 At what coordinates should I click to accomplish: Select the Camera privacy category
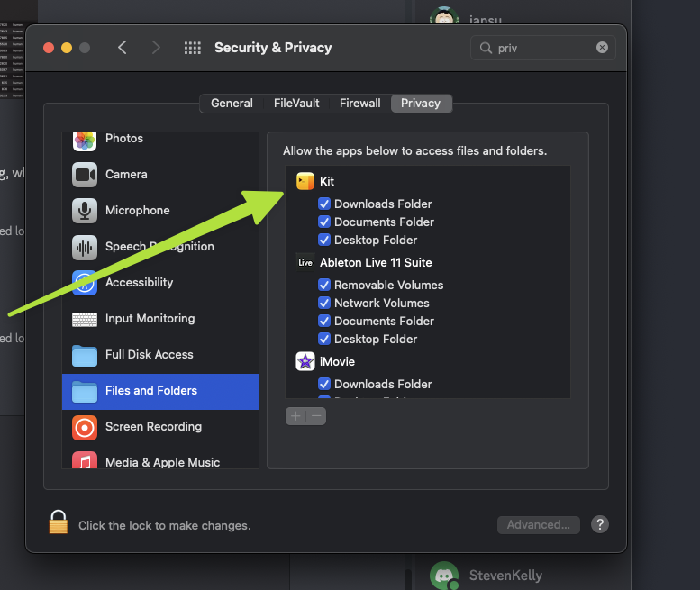click(160, 175)
